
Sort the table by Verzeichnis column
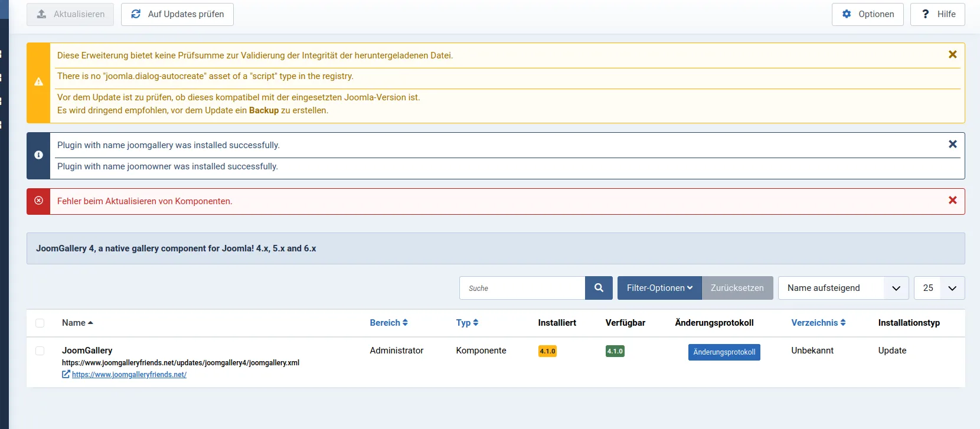818,323
